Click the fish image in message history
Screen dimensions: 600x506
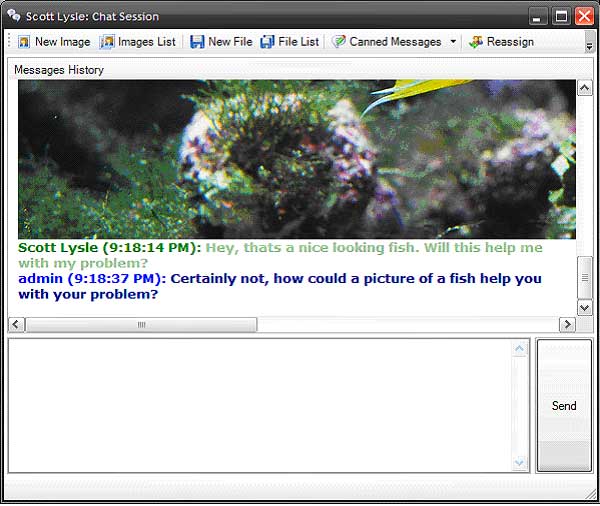297,159
